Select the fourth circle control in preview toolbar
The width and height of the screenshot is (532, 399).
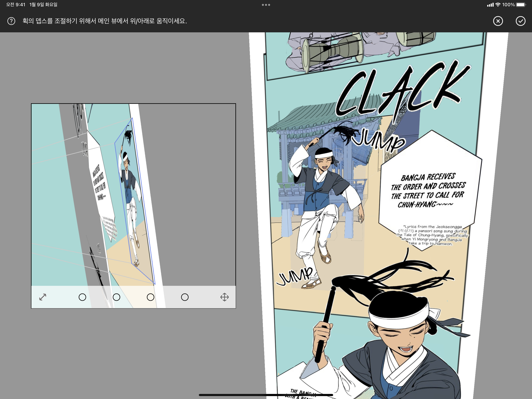point(185,297)
